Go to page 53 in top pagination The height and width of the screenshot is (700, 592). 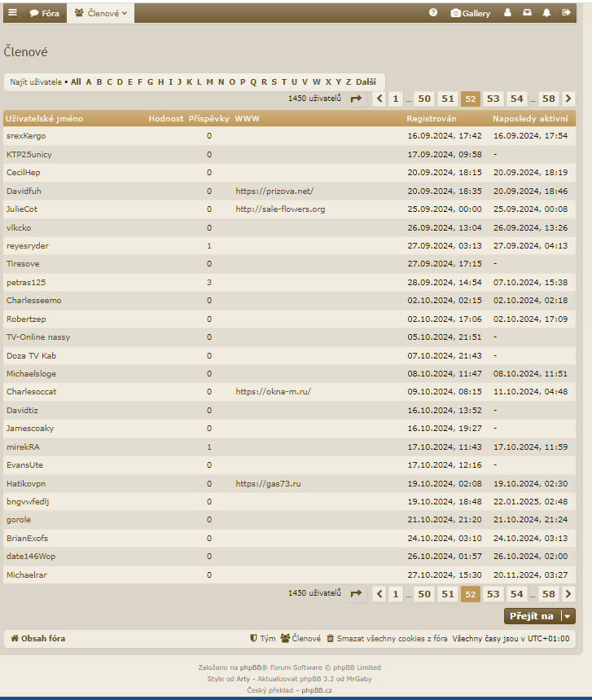[493, 99]
